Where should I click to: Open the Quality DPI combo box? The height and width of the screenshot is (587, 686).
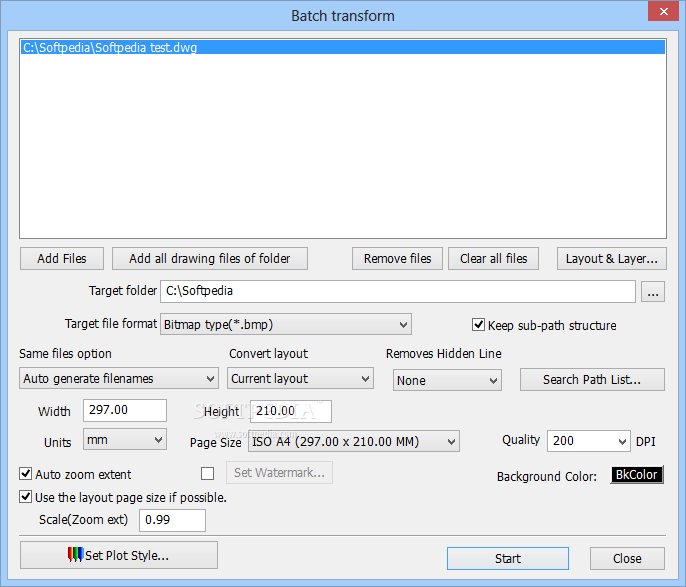click(x=589, y=441)
